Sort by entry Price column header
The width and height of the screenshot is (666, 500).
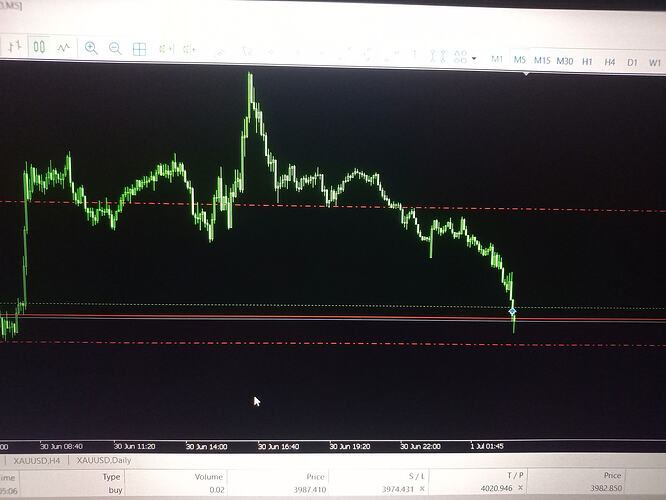[315, 477]
